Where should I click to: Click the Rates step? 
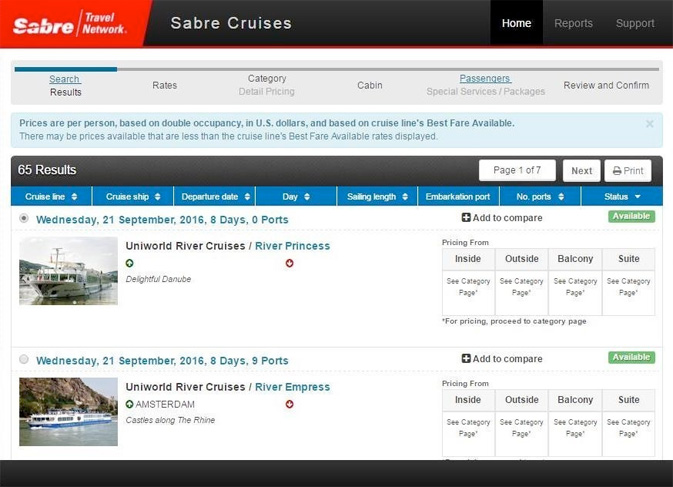164,85
